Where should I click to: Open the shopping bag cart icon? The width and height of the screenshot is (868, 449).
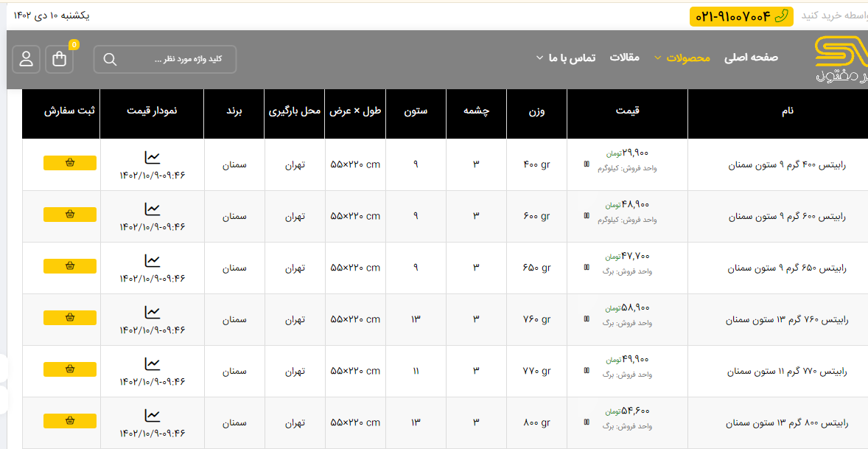point(60,59)
